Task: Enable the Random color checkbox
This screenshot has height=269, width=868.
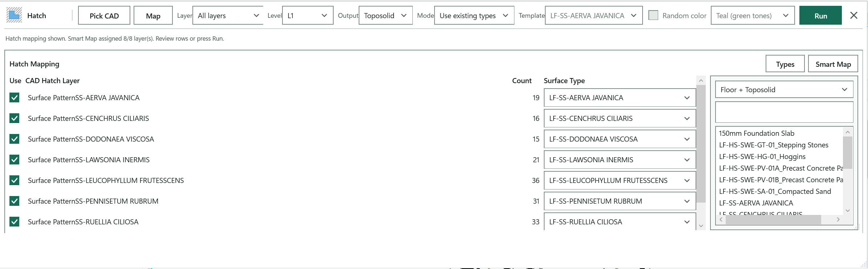Action: 653,15
